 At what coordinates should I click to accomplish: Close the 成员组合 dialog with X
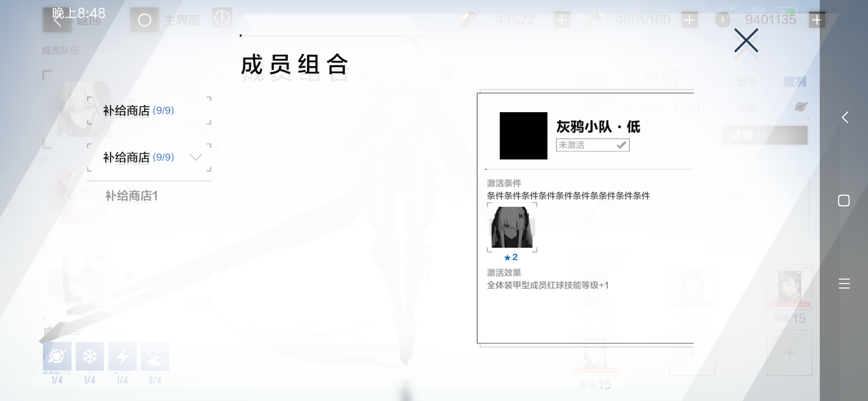pos(746,40)
